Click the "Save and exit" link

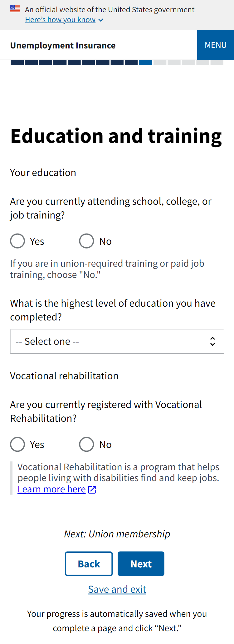(x=117, y=589)
